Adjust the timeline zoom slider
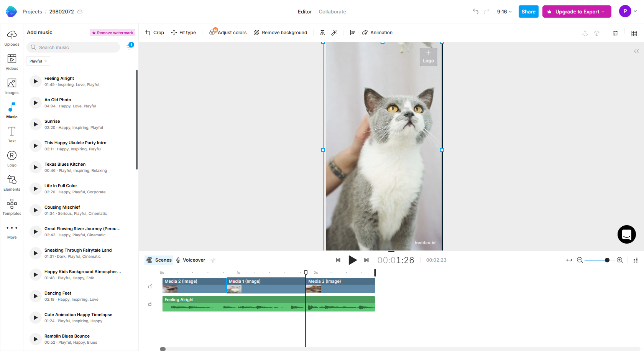Screen dimensions: 644x351 (x=607, y=260)
